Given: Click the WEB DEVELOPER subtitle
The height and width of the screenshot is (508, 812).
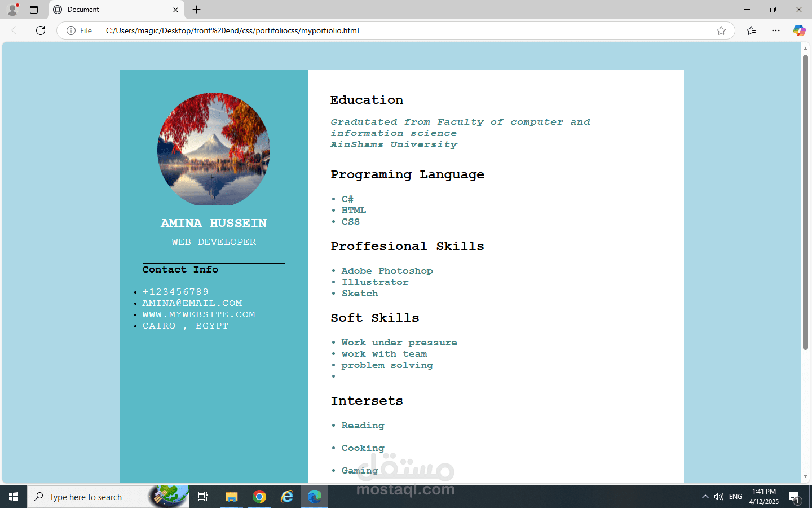Looking at the screenshot, I should (214, 242).
